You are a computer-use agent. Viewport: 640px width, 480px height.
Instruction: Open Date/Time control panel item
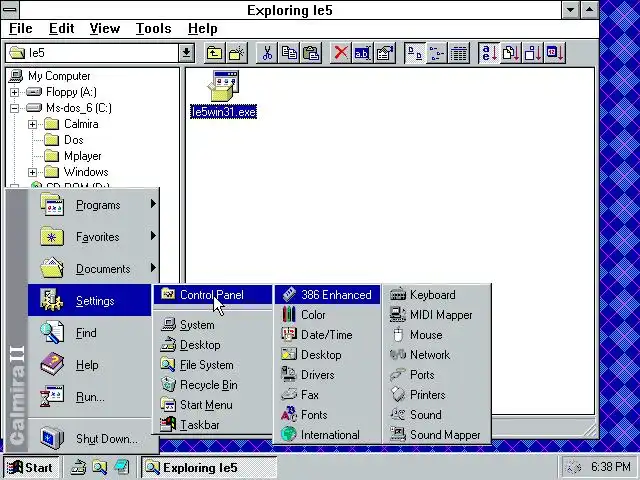point(327,335)
